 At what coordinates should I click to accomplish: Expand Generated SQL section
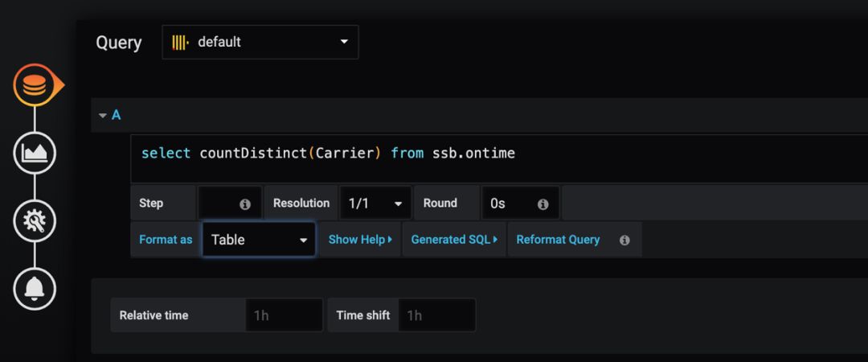click(454, 240)
